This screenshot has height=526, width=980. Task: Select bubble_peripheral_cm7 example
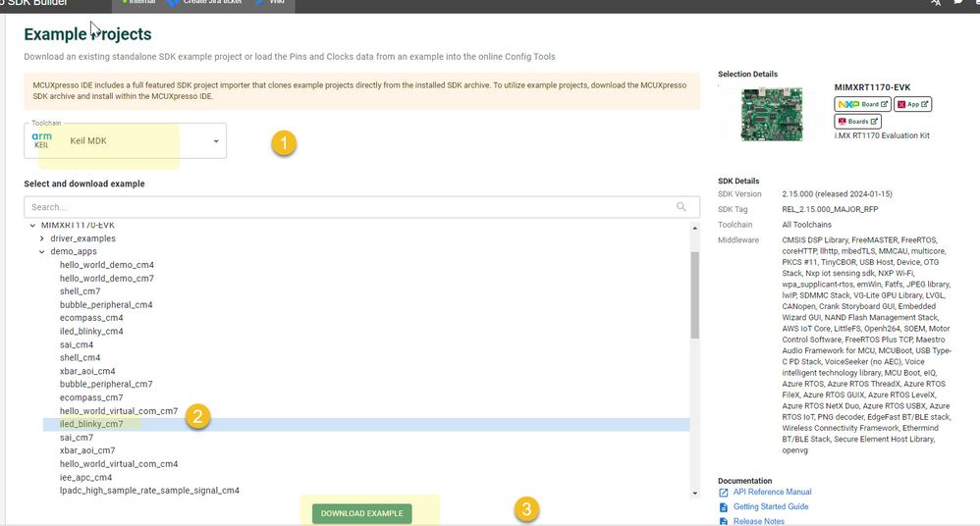tap(106, 384)
